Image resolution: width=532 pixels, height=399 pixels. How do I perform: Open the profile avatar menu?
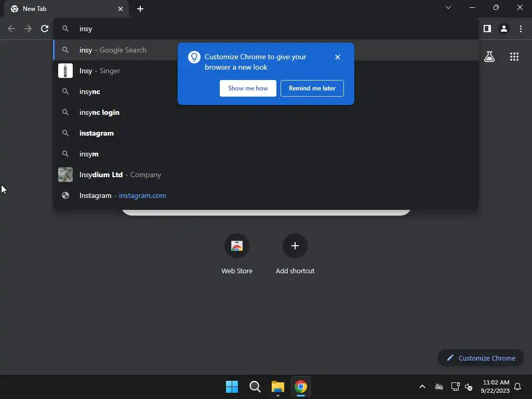pyautogui.click(x=504, y=29)
